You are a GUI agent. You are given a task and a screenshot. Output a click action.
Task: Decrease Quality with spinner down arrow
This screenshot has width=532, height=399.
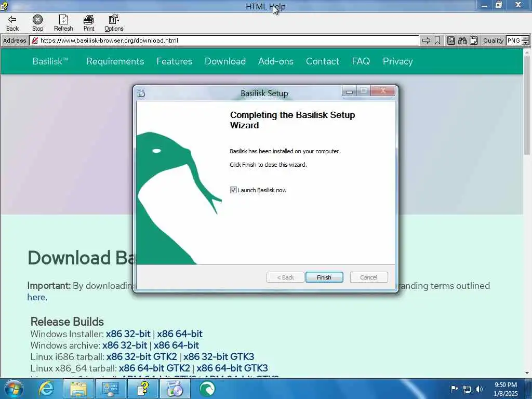click(x=525, y=43)
